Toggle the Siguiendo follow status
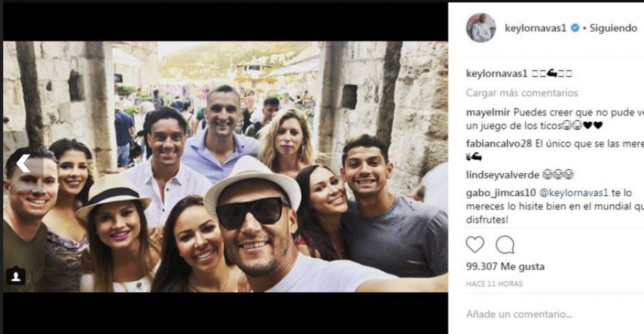Viewport: 644px width, 334px height. pyautogui.click(x=613, y=28)
